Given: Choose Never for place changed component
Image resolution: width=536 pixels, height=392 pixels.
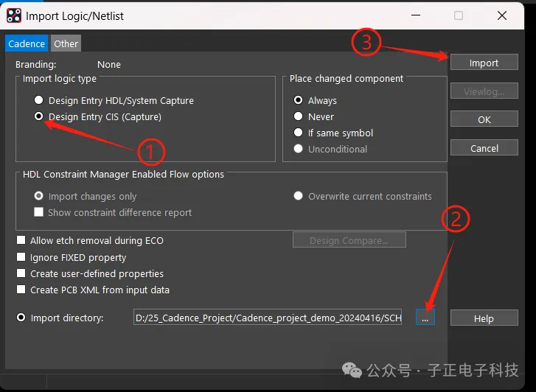Looking at the screenshot, I should click(x=298, y=116).
